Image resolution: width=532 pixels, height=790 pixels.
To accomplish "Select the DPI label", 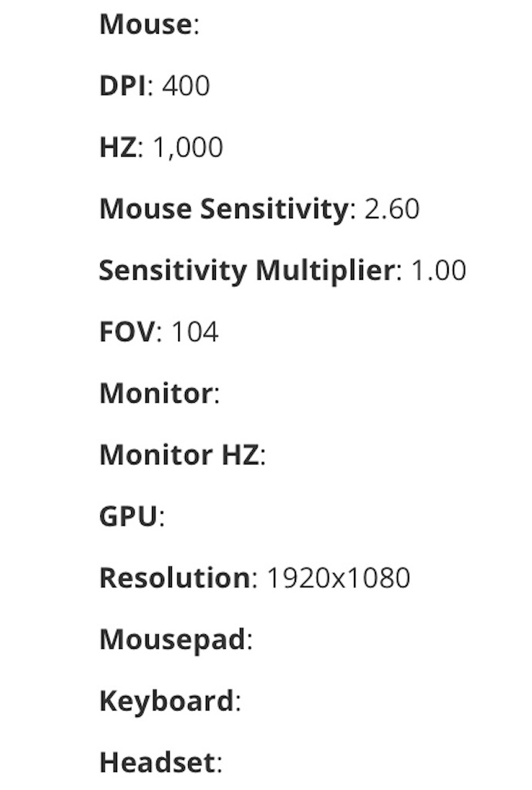I will tap(123, 86).
